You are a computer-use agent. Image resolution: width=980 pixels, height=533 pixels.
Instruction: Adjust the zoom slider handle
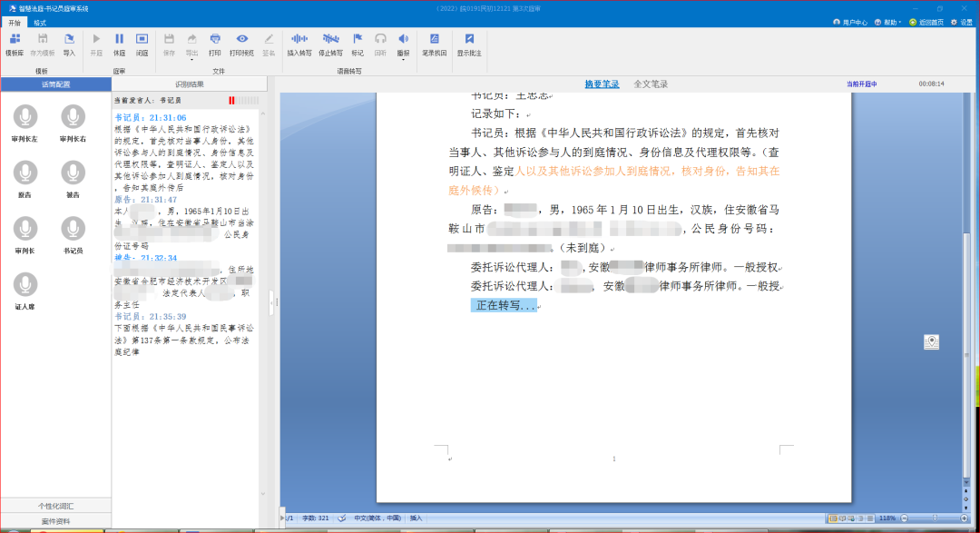[x=935, y=518]
